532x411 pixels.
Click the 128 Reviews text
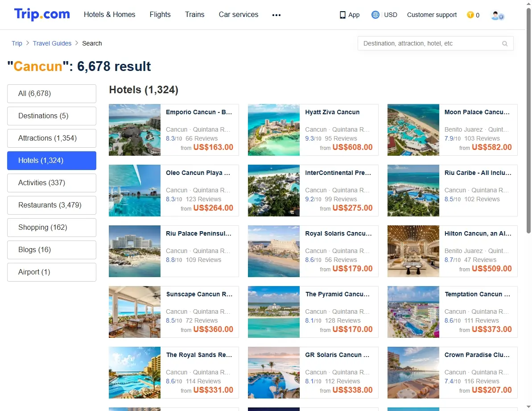(342, 321)
